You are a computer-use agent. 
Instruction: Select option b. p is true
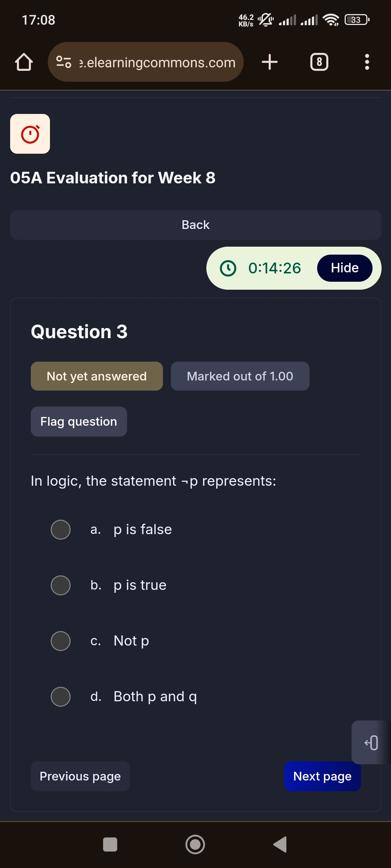point(60,585)
